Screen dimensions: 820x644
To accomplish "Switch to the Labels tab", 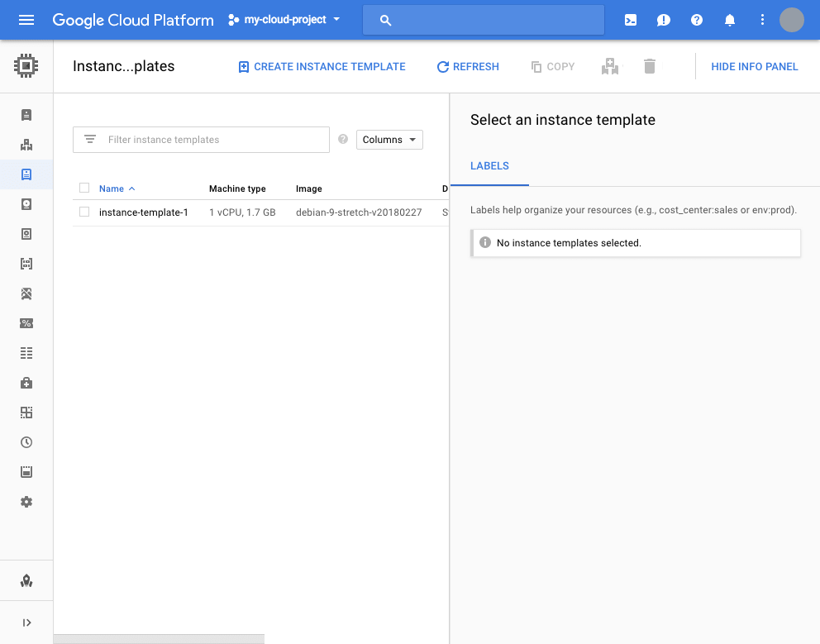I will coord(489,166).
